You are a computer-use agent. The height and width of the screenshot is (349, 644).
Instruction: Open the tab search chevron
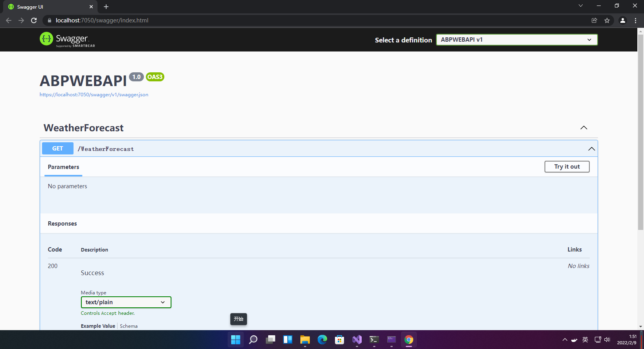click(x=581, y=6)
